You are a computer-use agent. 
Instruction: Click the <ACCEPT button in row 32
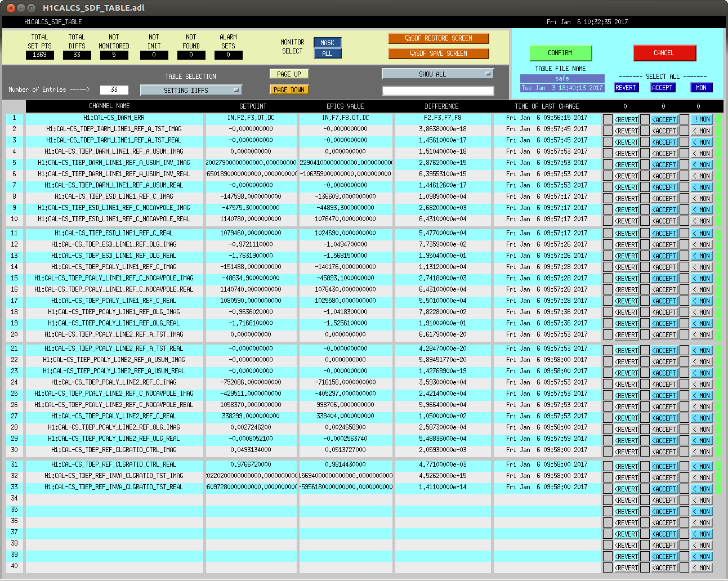coord(664,477)
